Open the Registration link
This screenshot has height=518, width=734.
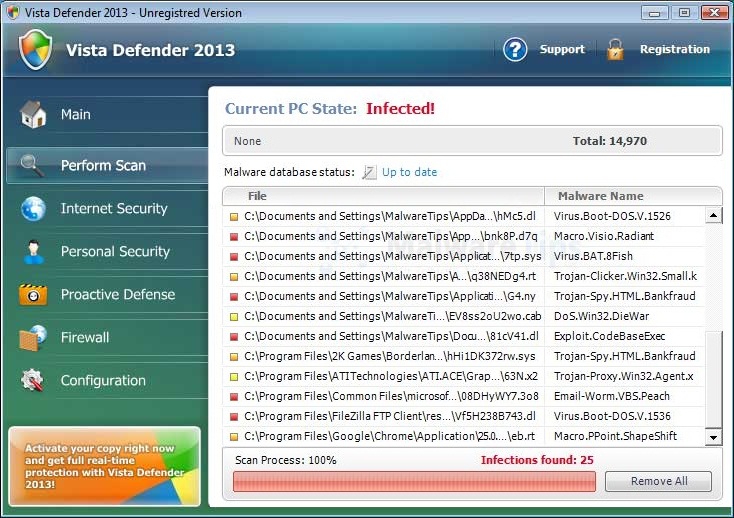coord(675,49)
